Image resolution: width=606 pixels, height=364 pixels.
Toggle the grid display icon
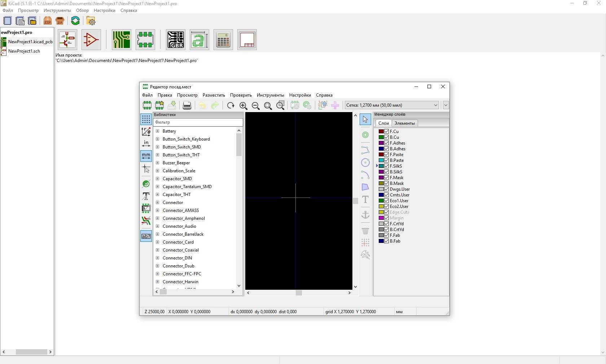tap(146, 119)
